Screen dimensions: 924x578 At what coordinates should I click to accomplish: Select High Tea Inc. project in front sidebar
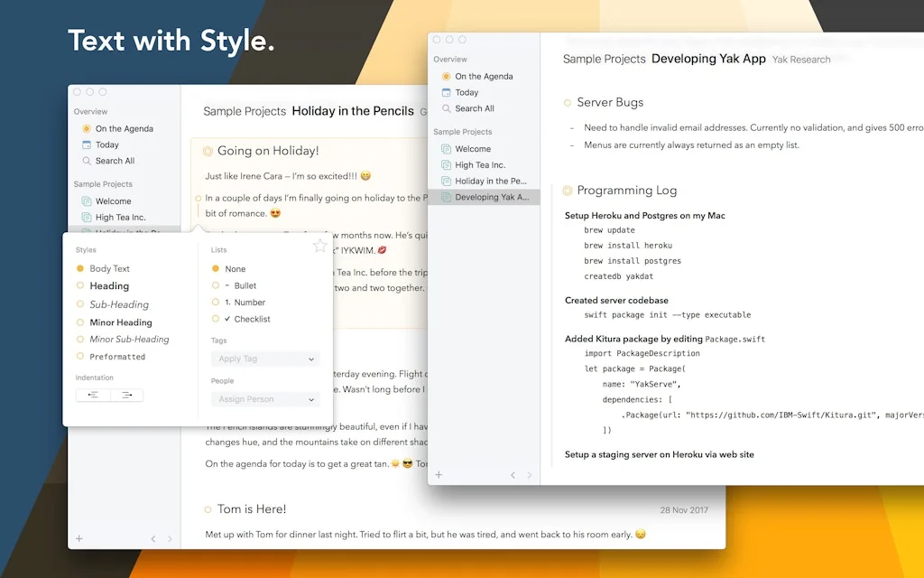[479, 165]
